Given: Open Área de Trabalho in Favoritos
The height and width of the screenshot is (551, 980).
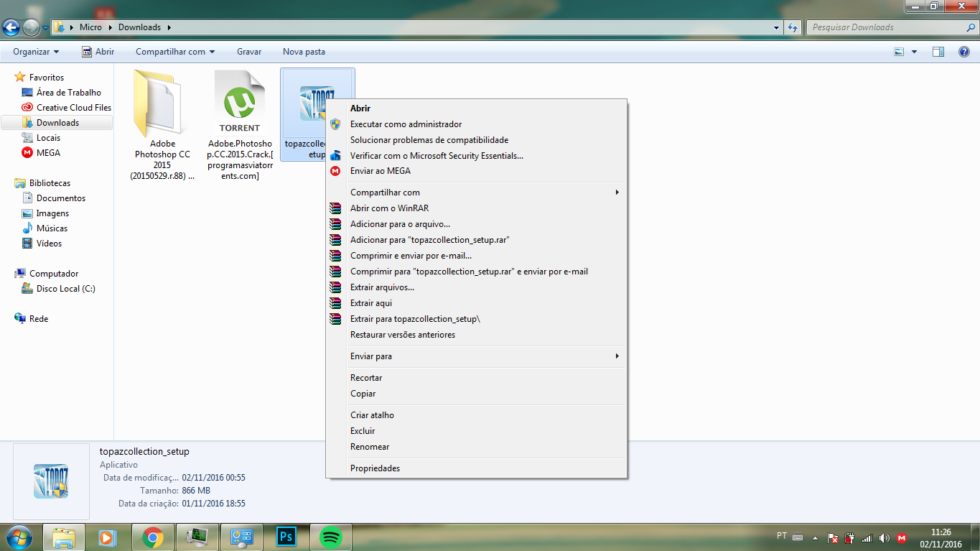Looking at the screenshot, I should (x=69, y=93).
